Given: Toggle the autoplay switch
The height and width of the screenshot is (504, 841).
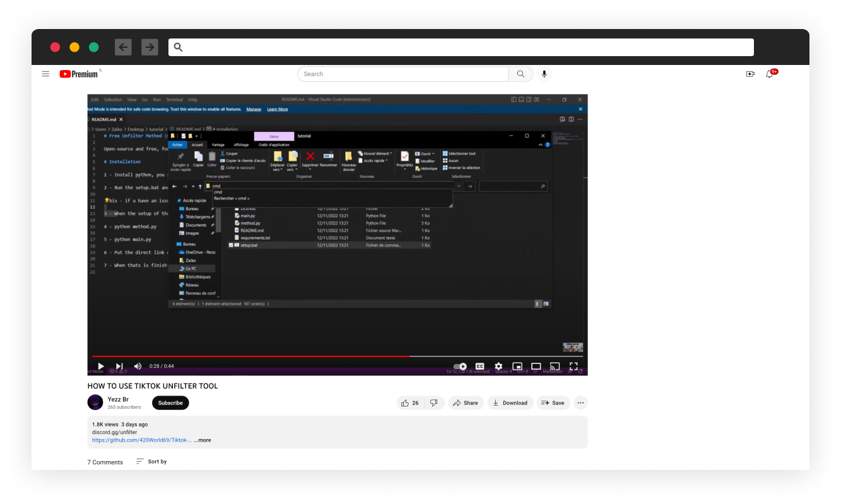Looking at the screenshot, I should [461, 366].
